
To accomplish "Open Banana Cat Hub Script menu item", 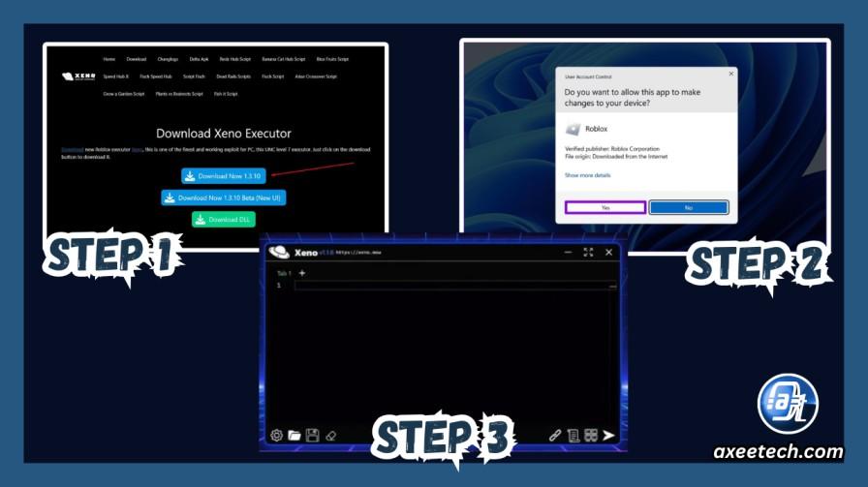I will pos(284,59).
